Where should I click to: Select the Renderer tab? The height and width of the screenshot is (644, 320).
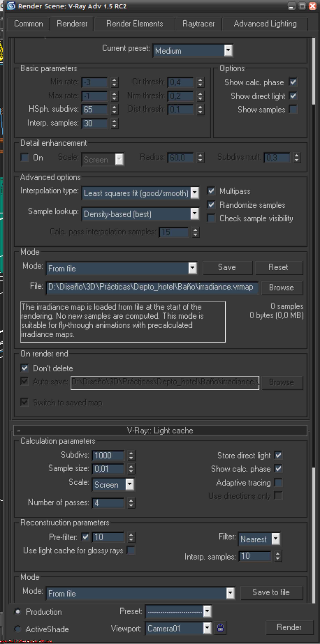[72, 24]
